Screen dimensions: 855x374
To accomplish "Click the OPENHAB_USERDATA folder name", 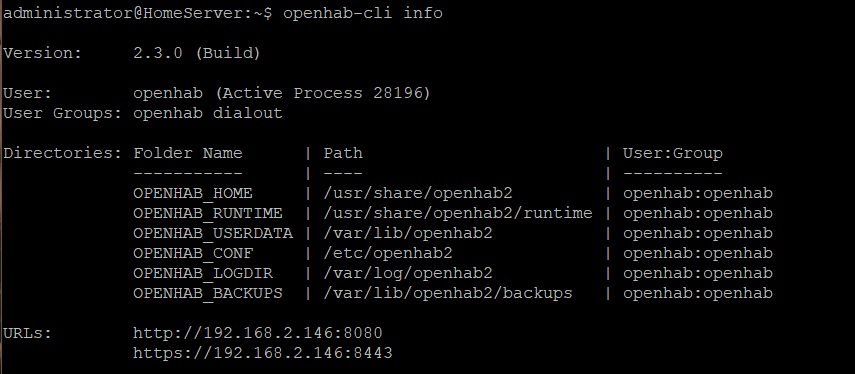I will (x=213, y=233).
